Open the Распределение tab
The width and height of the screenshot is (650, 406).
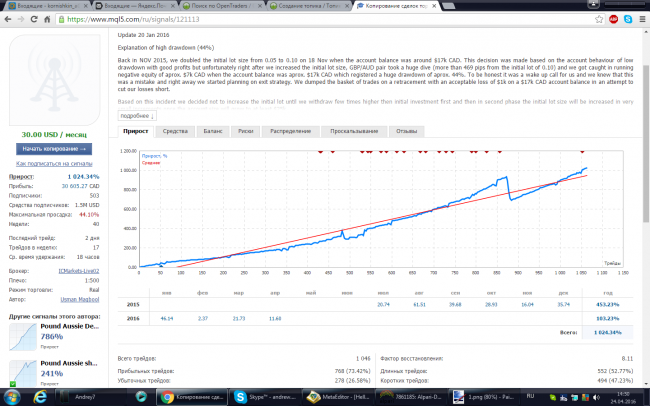pyautogui.click(x=290, y=131)
